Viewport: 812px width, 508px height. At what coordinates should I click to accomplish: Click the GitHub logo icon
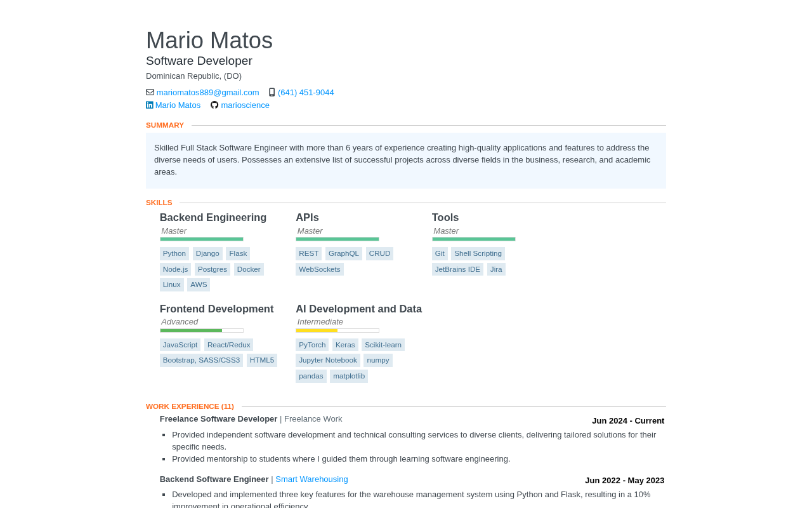click(214, 105)
